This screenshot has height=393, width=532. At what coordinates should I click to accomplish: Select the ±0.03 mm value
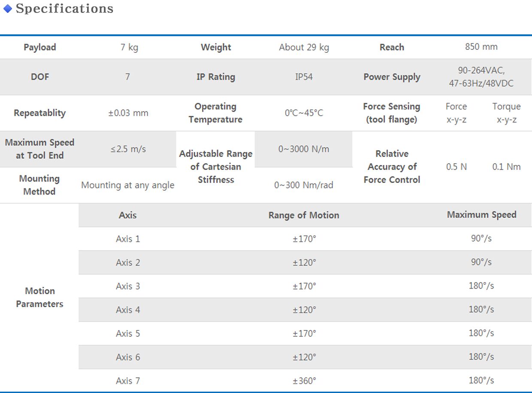(x=128, y=113)
